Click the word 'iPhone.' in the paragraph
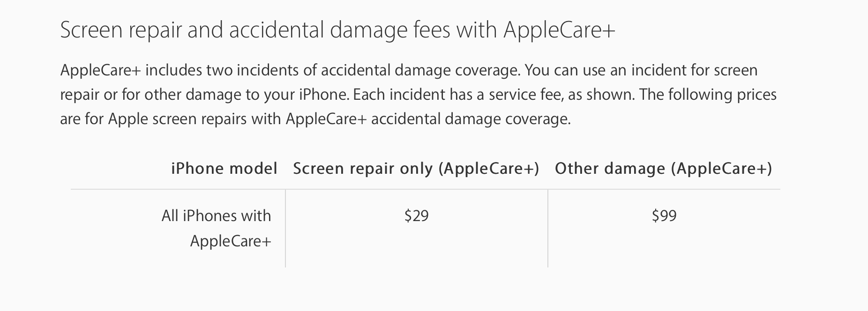The width and height of the screenshot is (868, 311). [324, 95]
